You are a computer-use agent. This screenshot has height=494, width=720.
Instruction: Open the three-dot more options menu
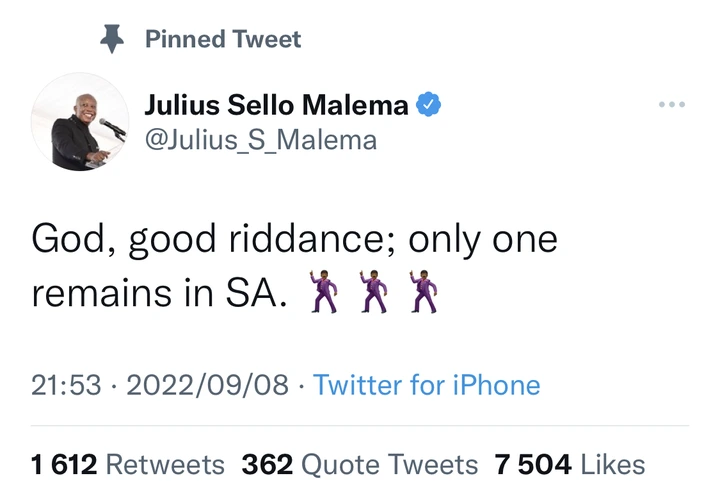click(671, 104)
